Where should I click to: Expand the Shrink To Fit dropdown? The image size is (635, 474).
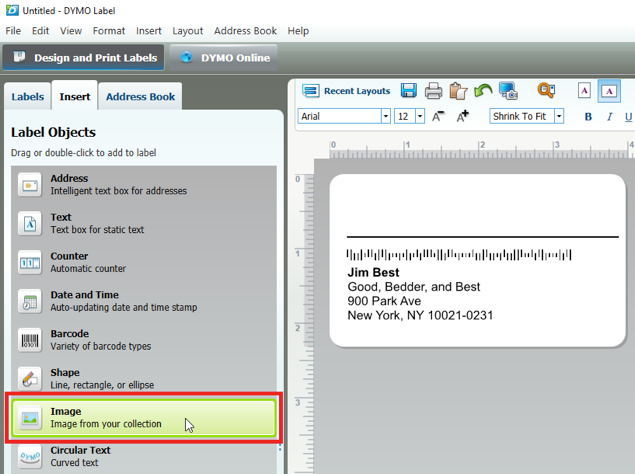click(x=559, y=117)
